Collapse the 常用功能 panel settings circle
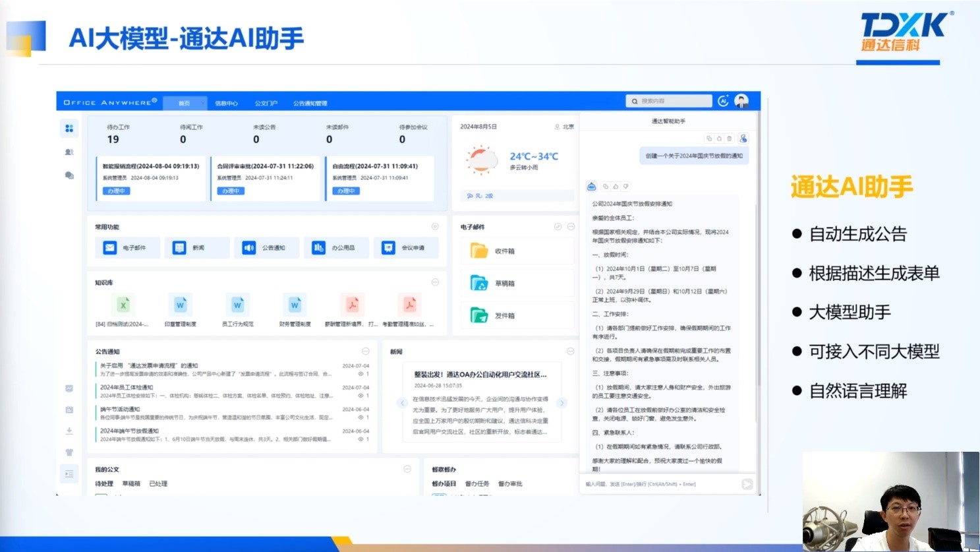The width and height of the screenshot is (980, 552). (x=435, y=226)
